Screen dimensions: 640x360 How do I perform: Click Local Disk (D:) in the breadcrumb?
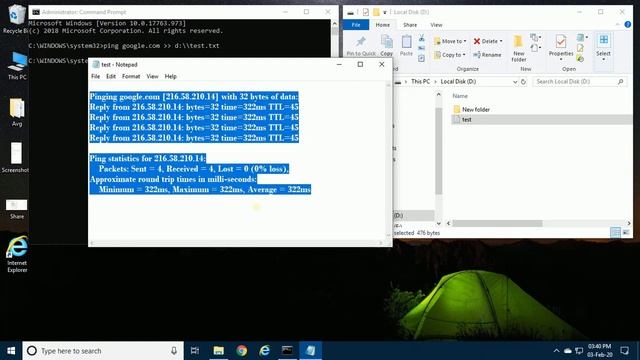click(x=458, y=82)
